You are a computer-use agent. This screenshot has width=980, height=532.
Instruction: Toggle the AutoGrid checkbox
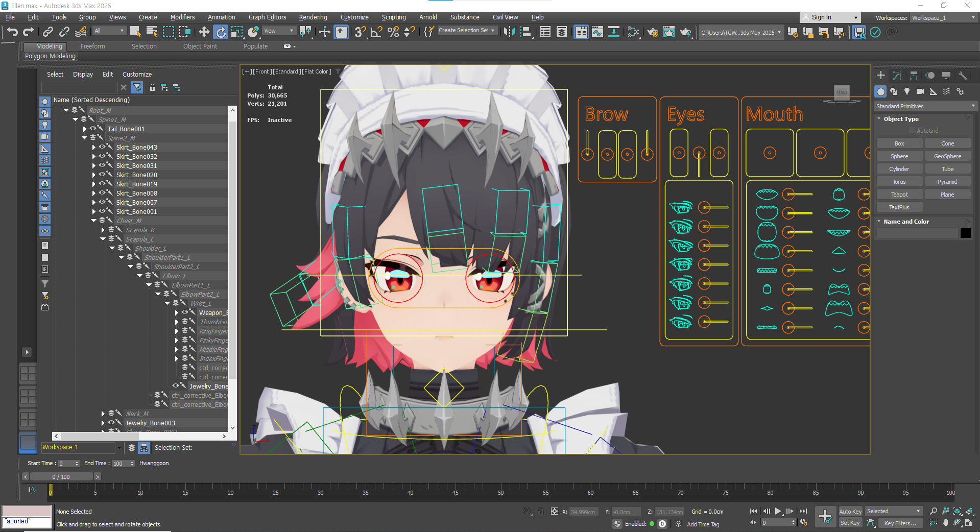pyautogui.click(x=912, y=131)
